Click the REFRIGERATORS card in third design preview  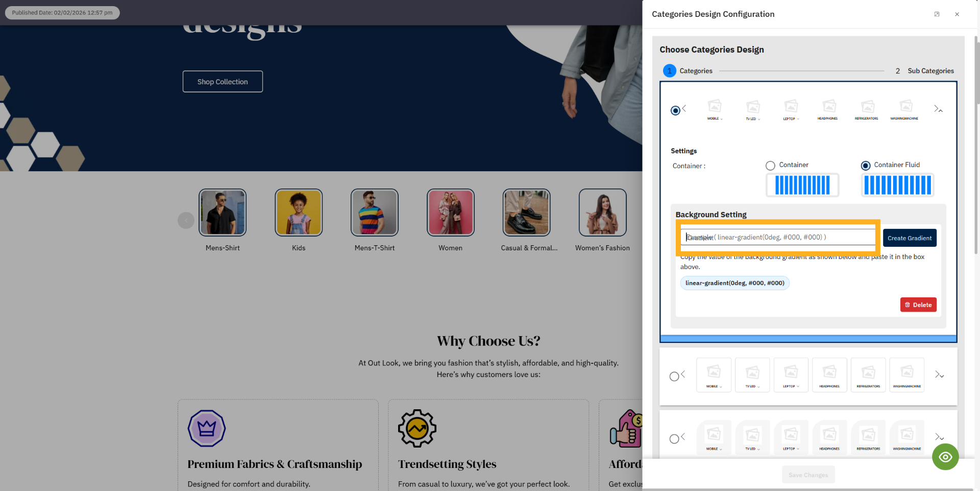pos(868,437)
